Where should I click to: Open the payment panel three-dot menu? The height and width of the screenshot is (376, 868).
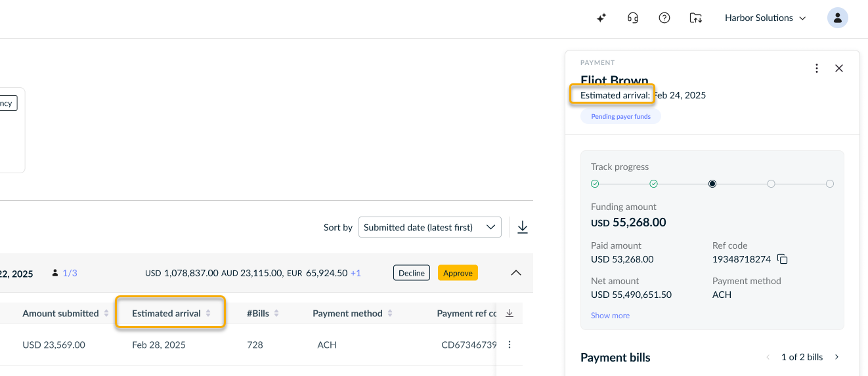coord(817,68)
